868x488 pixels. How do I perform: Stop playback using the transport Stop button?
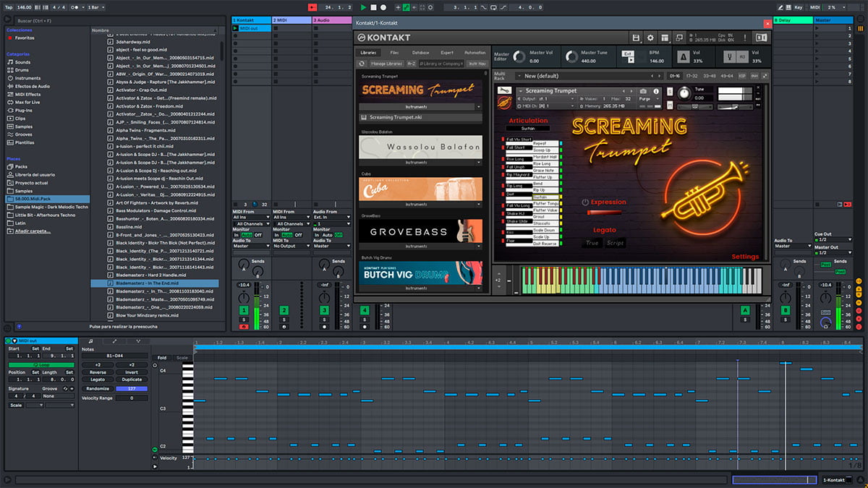click(x=373, y=7)
